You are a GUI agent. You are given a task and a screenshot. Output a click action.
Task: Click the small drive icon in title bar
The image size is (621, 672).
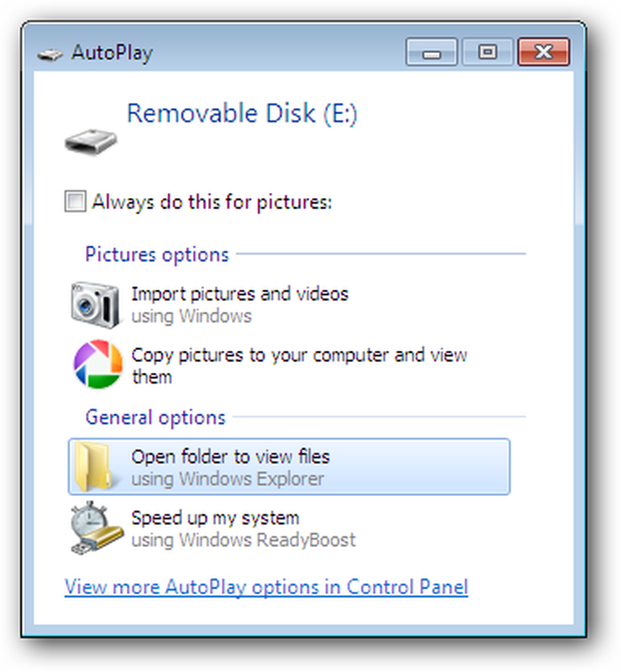coord(50,54)
